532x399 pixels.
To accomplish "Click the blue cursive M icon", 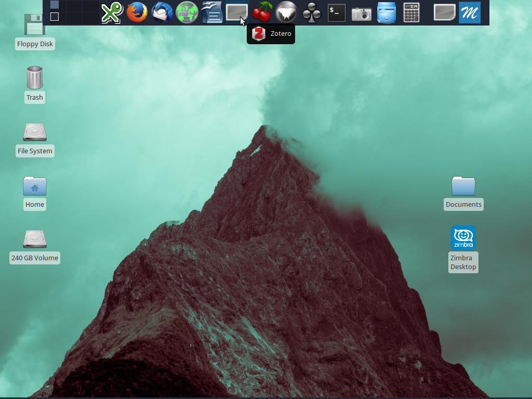I will tap(470, 13).
